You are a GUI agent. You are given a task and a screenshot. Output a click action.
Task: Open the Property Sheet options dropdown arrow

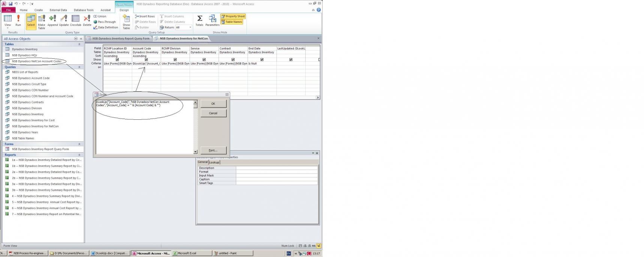click(313, 153)
